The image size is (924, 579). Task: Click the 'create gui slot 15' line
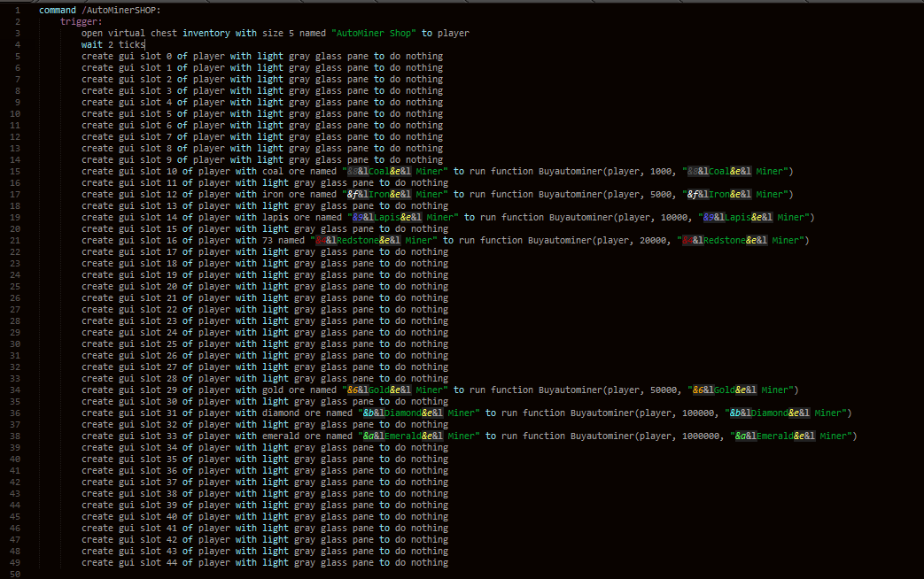point(265,228)
